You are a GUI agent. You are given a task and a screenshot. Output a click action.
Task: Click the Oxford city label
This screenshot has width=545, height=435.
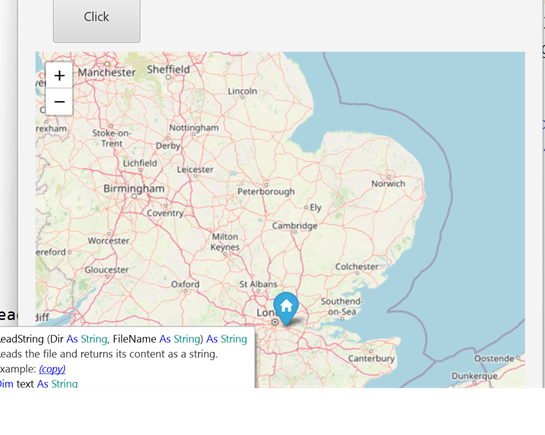point(185,284)
